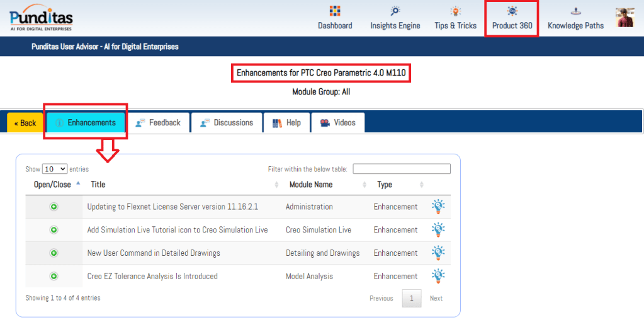The width and height of the screenshot is (644, 322).
Task: Click the lightbulb icon for Creo Simulation Live row
Action: 438,230
